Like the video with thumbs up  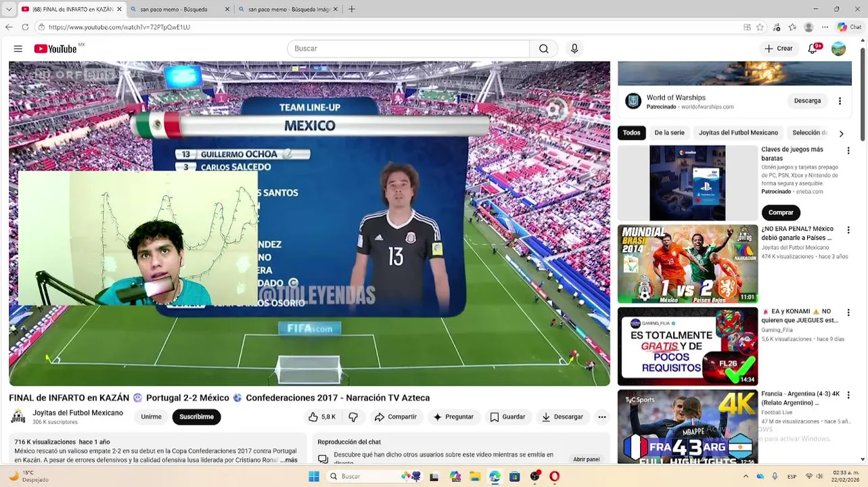click(x=322, y=417)
